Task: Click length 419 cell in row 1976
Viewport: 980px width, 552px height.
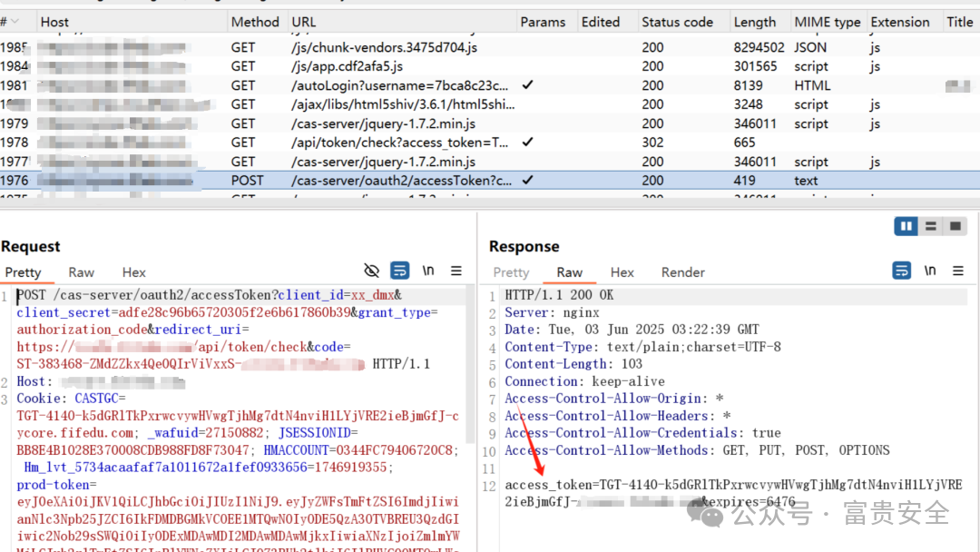Action: click(744, 181)
